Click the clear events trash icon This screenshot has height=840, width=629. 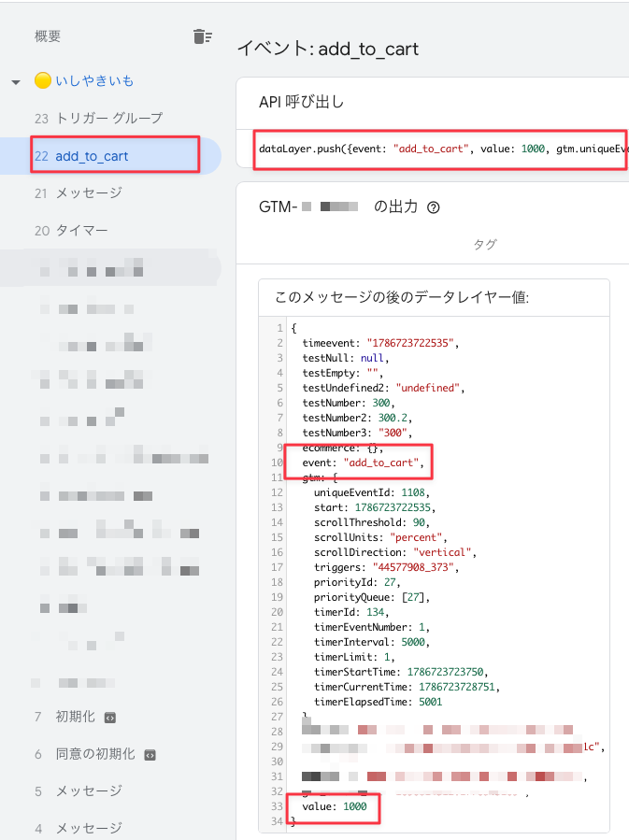[x=203, y=36]
